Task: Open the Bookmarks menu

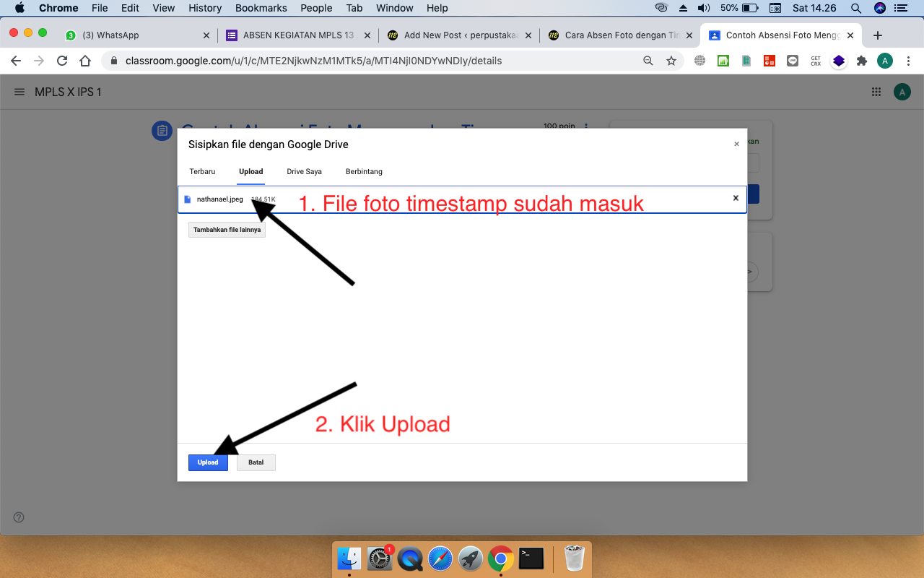Action: pyautogui.click(x=261, y=8)
